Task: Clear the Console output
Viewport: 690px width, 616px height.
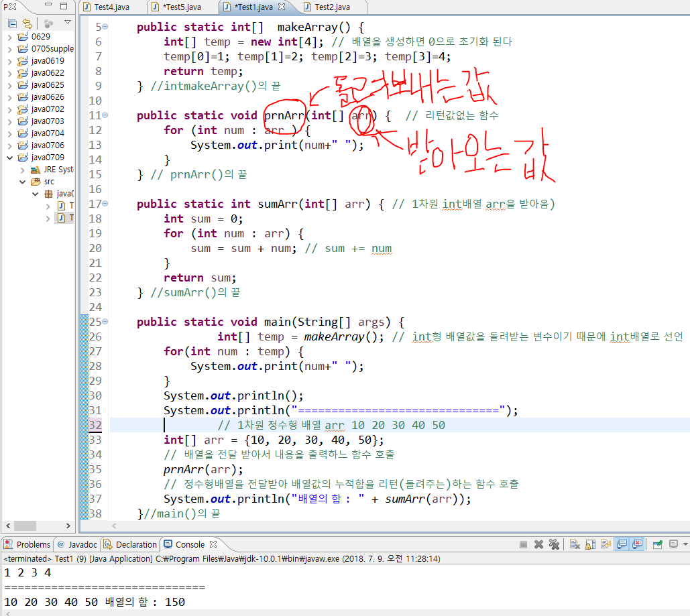Action: click(575, 544)
